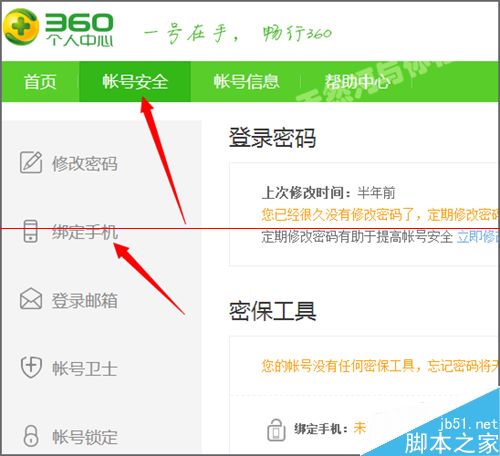Open the 首页 tab
The image size is (500, 456).
point(40,81)
